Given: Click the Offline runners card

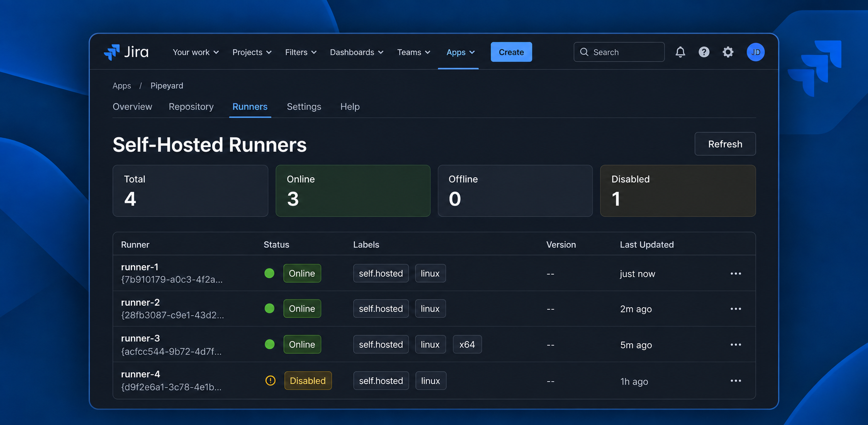Looking at the screenshot, I should point(515,191).
